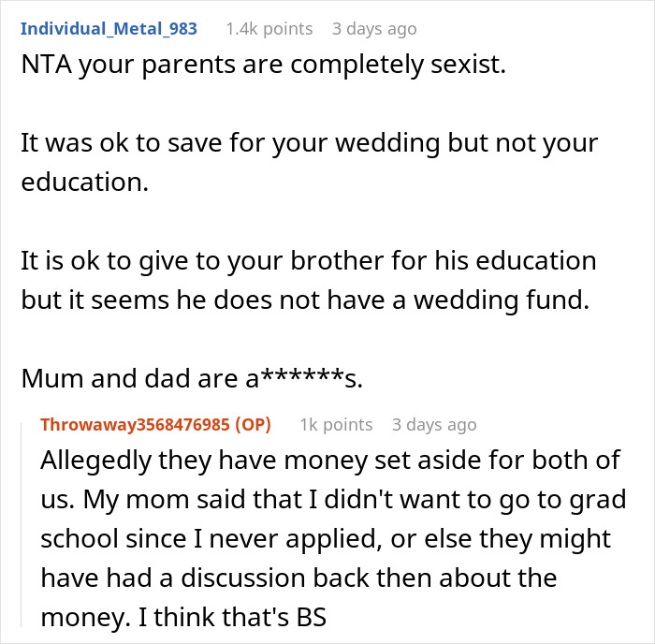Open Throwaway3568476985 user profile

[135, 424]
